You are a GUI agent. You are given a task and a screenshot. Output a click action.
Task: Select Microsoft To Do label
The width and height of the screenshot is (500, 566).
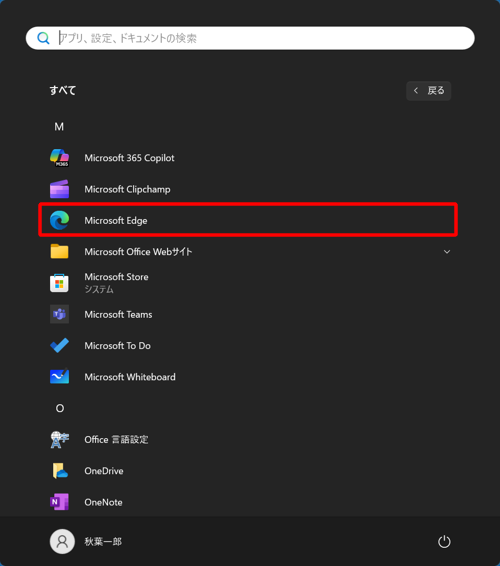point(117,346)
